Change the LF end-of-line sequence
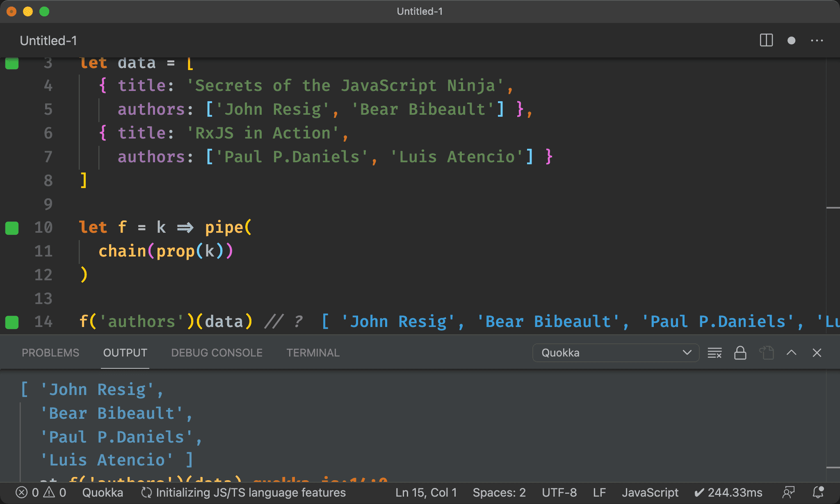The image size is (840, 504). [599, 493]
